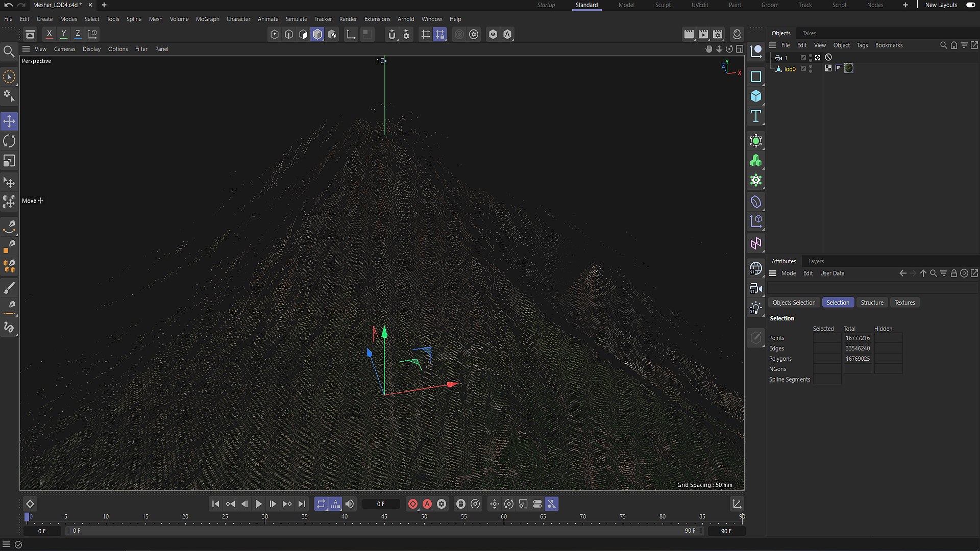Open the Spline rectangle tool
The image size is (980, 551).
pyautogui.click(x=756, y=77)
